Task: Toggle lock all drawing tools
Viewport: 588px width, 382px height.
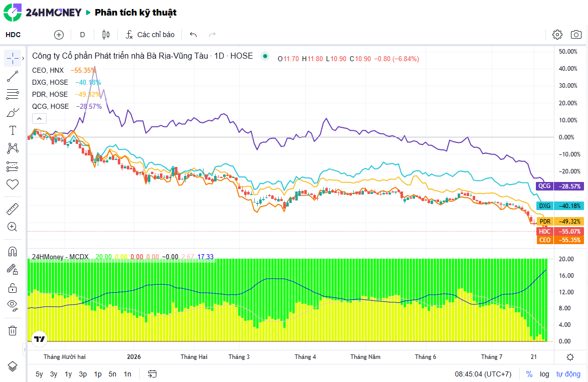Action: click(x=13, y=288)
